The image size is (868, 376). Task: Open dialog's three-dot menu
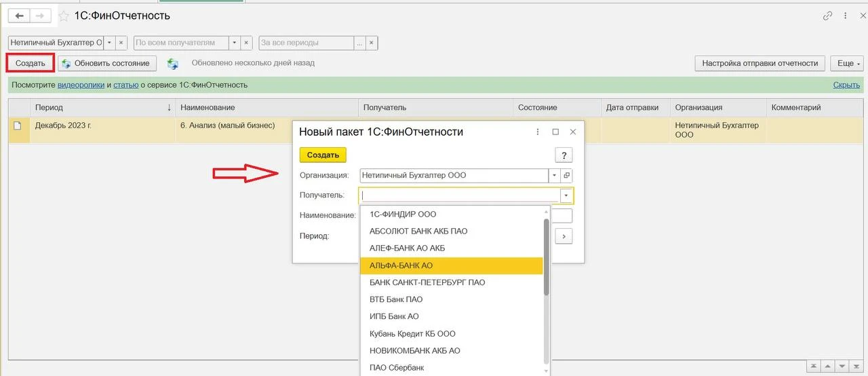pyautogui.click(x=538, y=132)
